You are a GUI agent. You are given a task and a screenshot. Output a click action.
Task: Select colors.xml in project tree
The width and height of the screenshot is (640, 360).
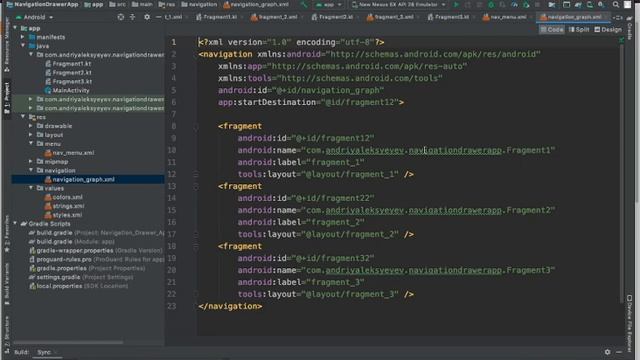[x=67, y=197]
